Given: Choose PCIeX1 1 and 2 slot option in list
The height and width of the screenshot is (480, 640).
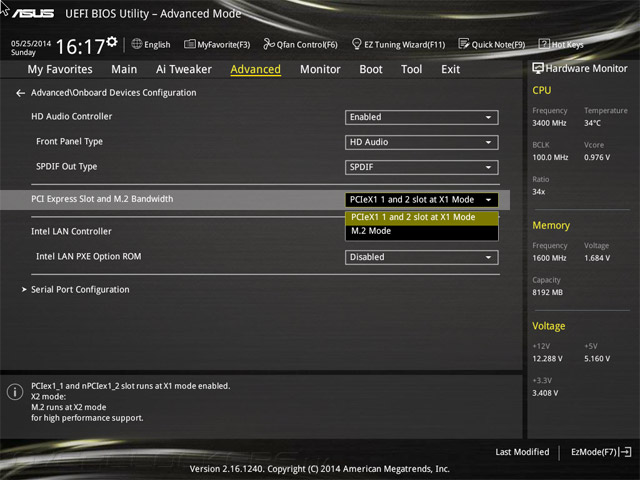Looking at the screenshot, I should 422,218.
